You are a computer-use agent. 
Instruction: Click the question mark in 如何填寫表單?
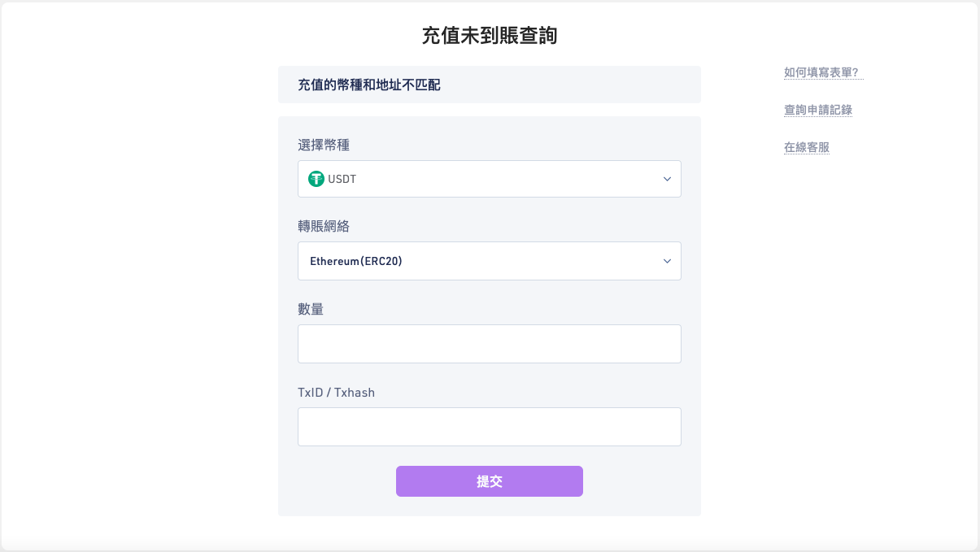tap(856, 72)
